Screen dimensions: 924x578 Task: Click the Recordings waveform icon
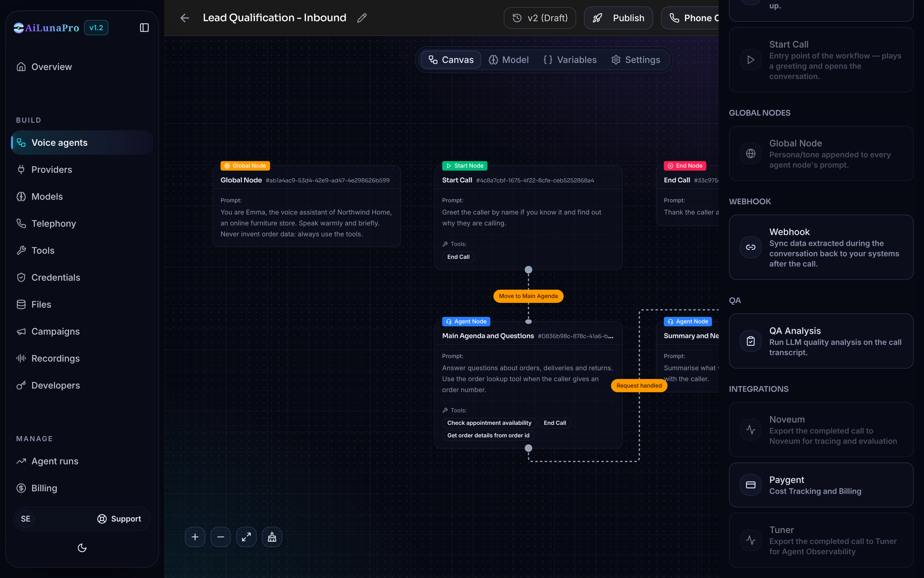[21, 358]
